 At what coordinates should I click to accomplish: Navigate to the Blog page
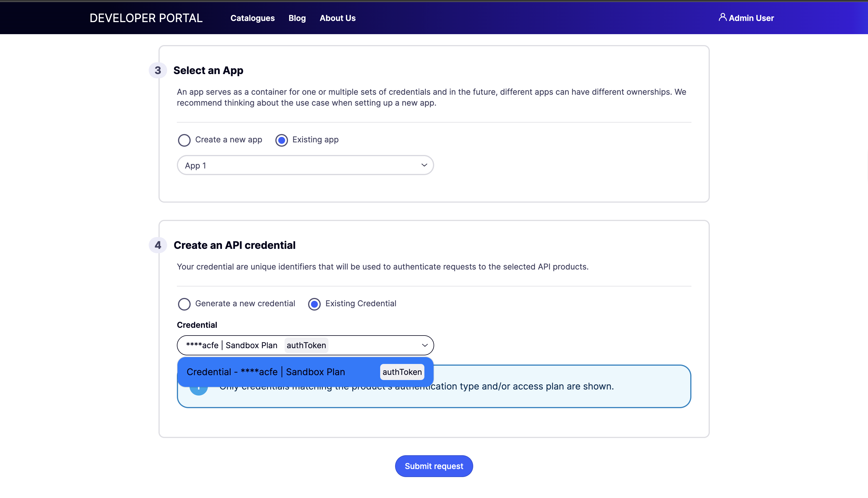[x=297, y=18]
